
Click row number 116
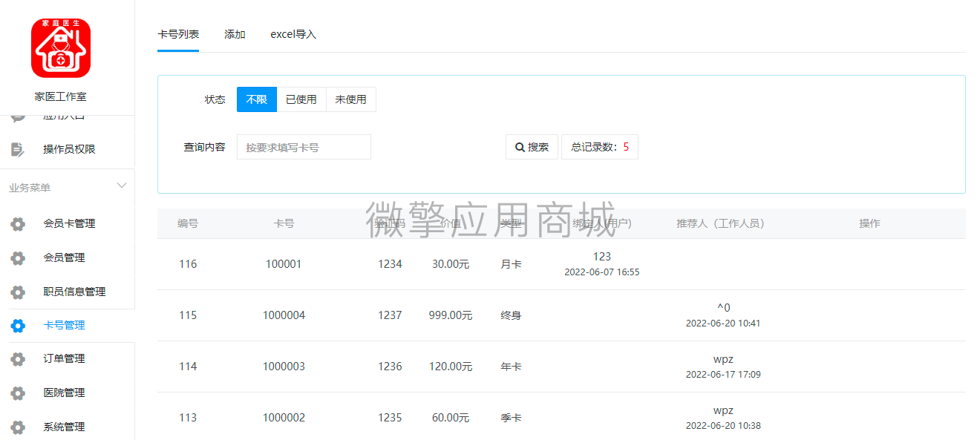pyautogui.click(x=188, y=264)
